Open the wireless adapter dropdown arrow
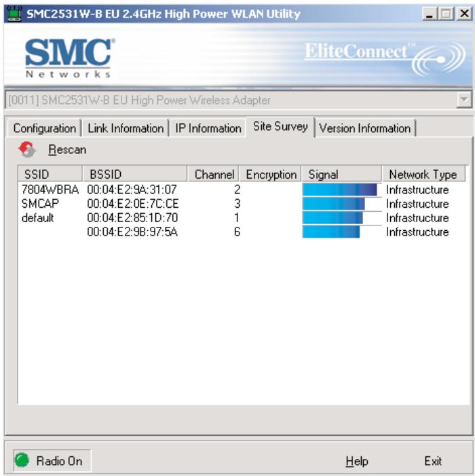The width and height of the screenshot is (475, 476). pyautogui.click(x=464, y=100)
